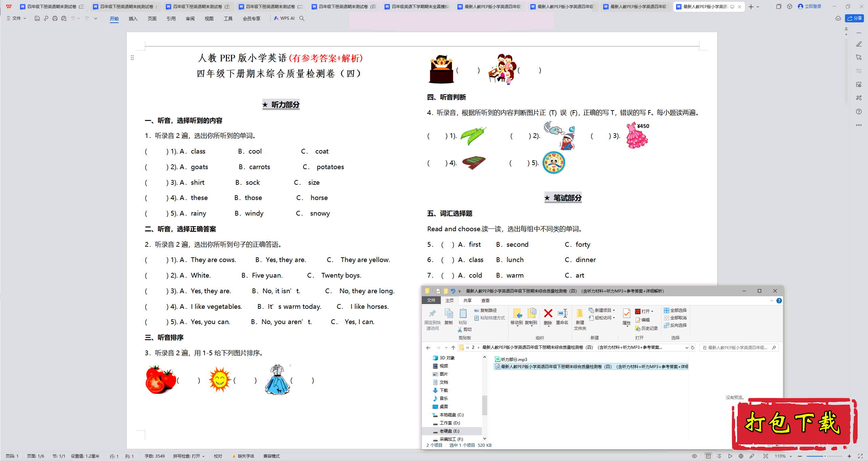Viewport: 868px width, 461px height.
Task: Open the undo history dropdown arrow
Action: point(79,18)
